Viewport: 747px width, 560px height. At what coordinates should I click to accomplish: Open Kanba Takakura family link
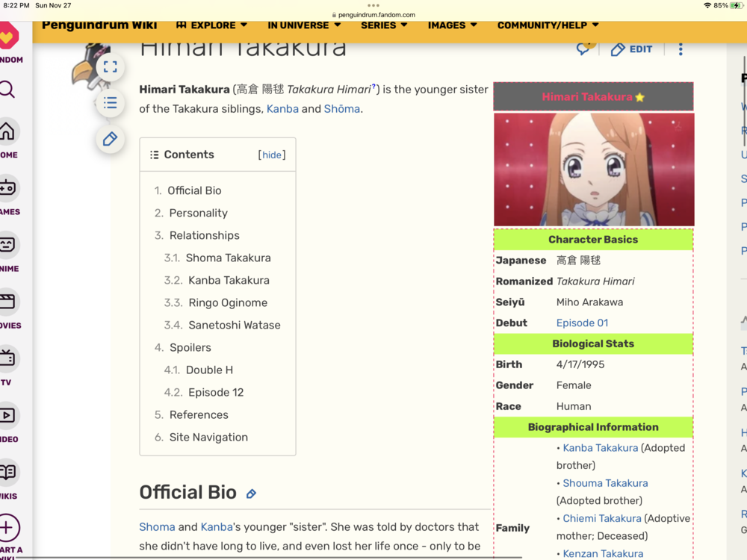coord(601,448)
